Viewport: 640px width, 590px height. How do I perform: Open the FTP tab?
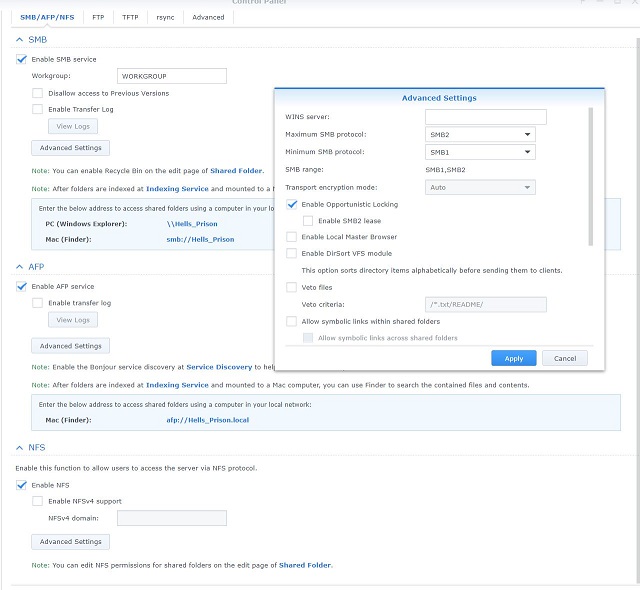(98, 18)
